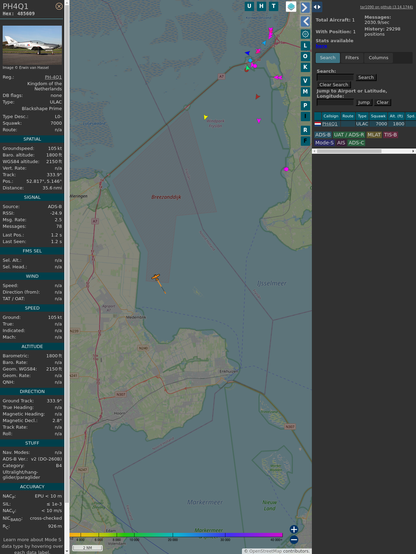Toggle the H map button
This screenshot has width=416, height=554.
(261, 6)
